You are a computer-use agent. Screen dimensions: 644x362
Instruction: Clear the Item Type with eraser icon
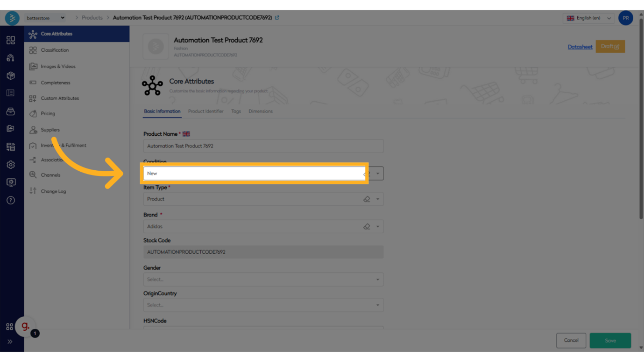367,199
